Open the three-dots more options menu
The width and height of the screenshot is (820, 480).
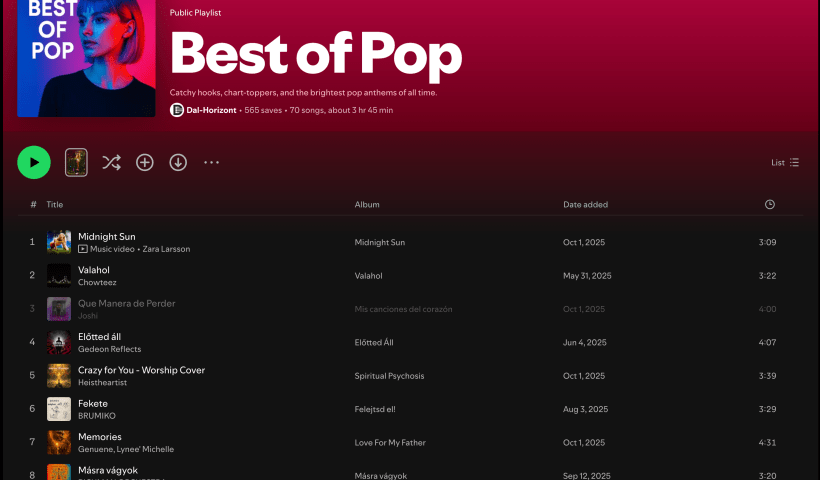pos(211,162)
